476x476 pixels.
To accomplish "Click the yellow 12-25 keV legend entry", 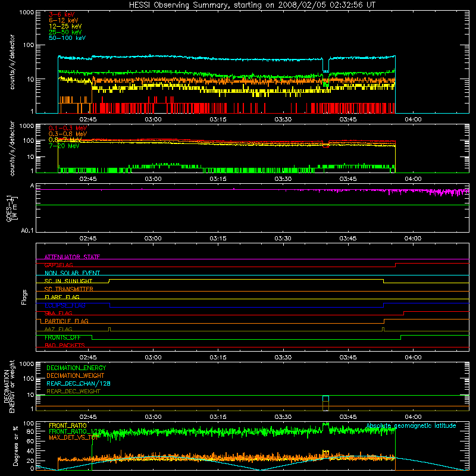I will (x=65, y=26).
